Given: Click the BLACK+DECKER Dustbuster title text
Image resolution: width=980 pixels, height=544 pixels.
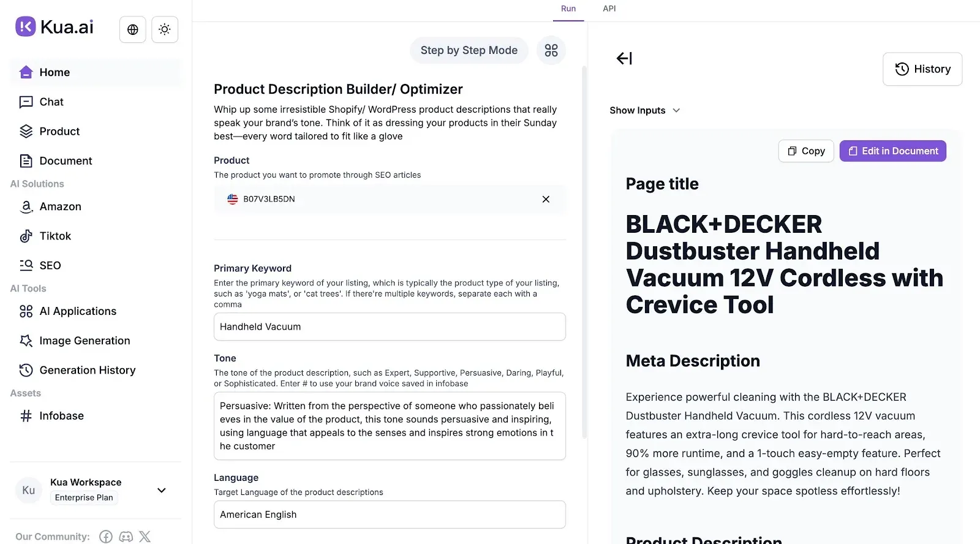Looking at the screenshot, I should [784, 265].
